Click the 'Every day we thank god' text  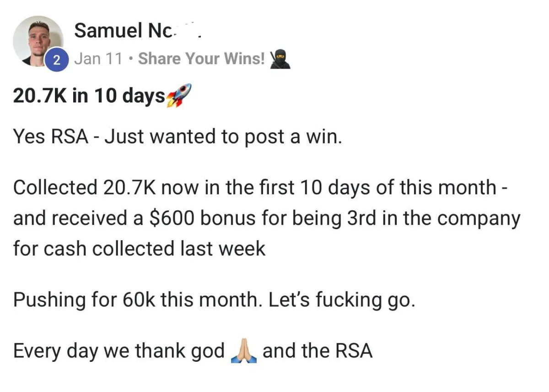(119, 351)
